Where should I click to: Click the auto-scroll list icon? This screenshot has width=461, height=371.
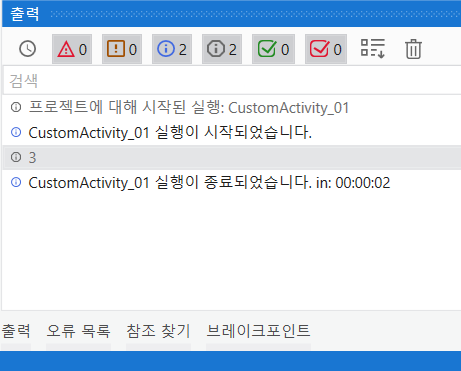coord(373,49)
